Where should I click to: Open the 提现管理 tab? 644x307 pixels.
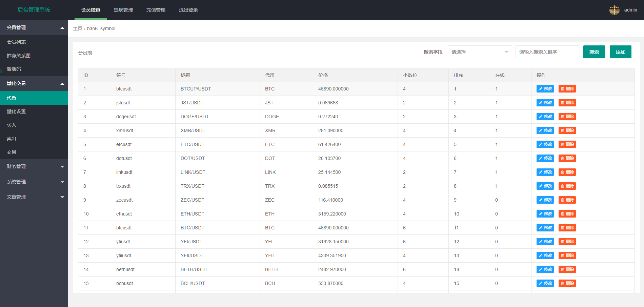click(123, 10)
